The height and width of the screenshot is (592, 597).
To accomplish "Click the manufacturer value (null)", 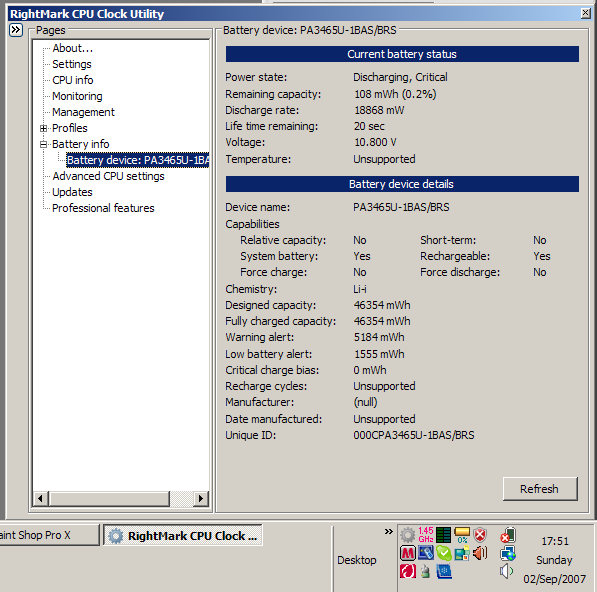I will tap(366, 402).
